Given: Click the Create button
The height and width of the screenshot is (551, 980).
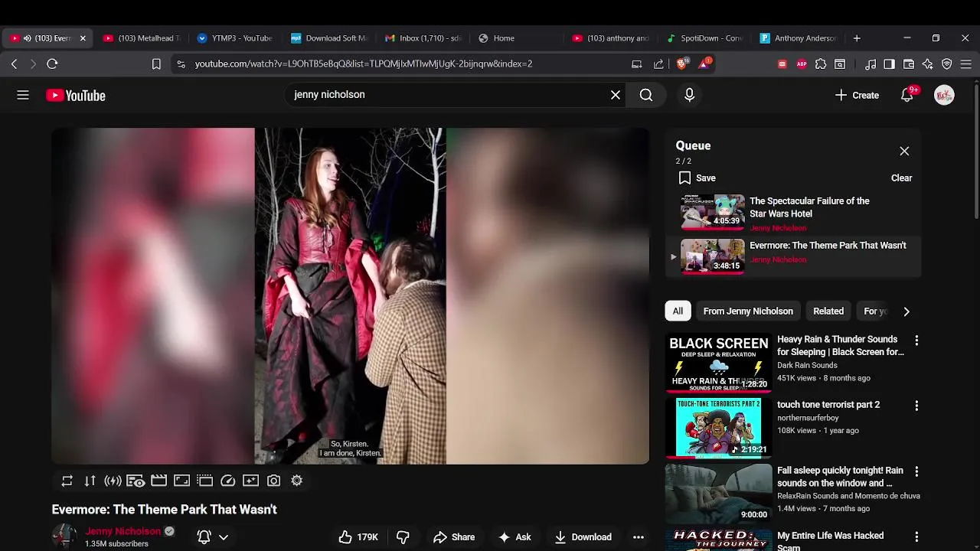Looking at the screenshot, I should click(x=857, y=95).
